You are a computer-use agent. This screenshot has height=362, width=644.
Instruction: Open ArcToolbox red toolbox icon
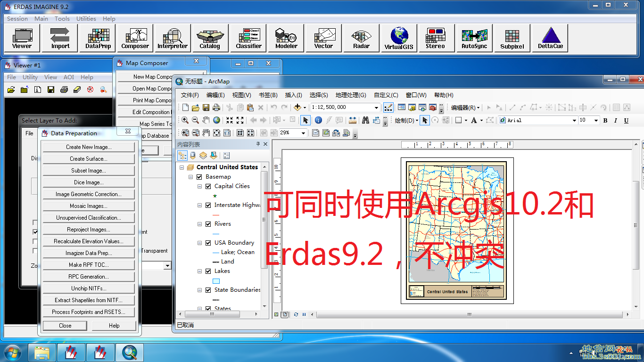(x=433, y=107)
